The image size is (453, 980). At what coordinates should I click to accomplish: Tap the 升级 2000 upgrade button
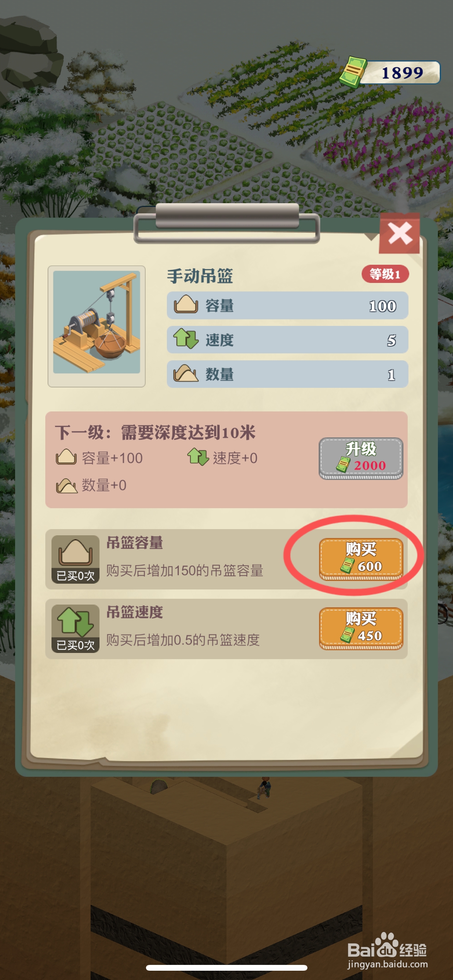[x=361, y=458]
